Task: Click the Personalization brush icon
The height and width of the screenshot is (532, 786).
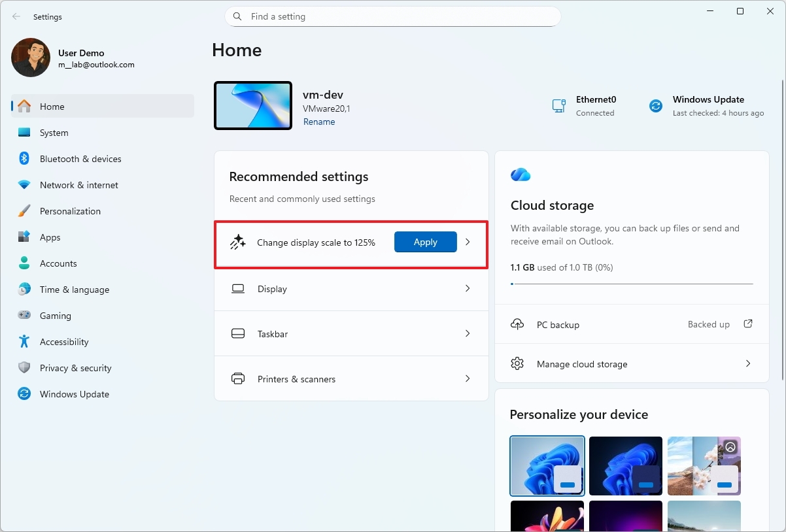Action: [25, 211]
